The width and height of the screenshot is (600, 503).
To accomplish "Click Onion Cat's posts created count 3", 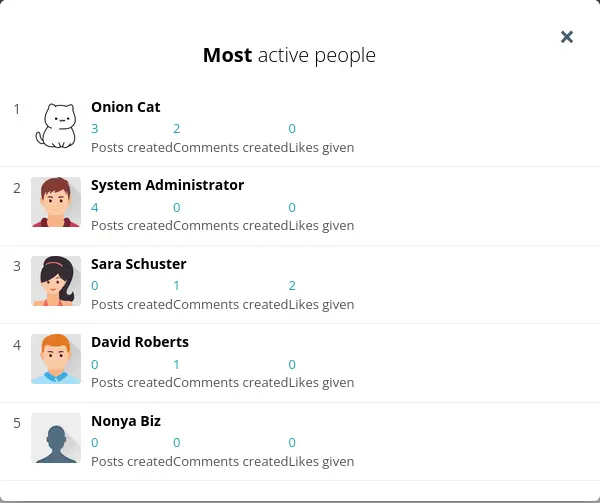I will (x=95, y=129).
